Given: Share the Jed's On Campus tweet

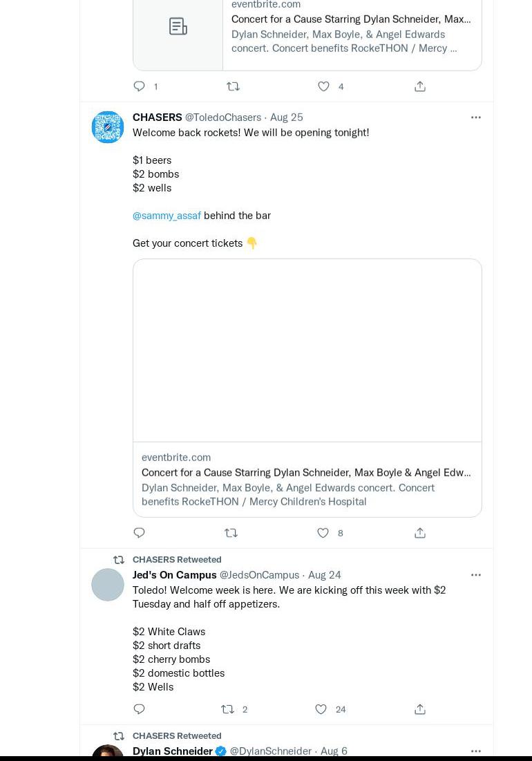Looking at the screenshot, I should (420, 709).
